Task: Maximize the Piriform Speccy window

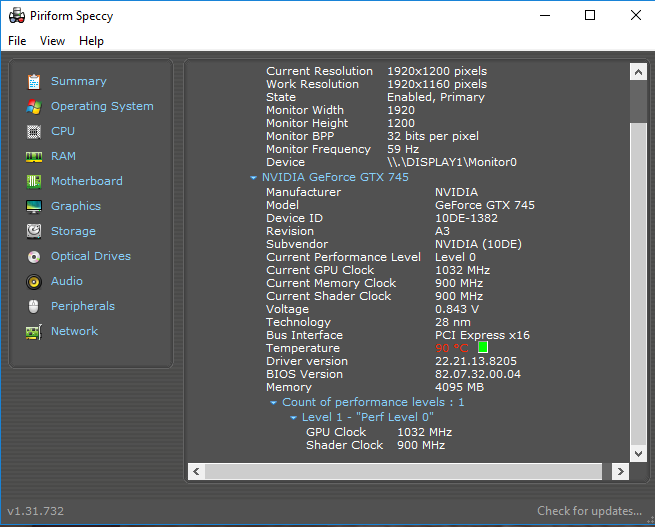Action: pyautogui.click(x=590, y=15)
